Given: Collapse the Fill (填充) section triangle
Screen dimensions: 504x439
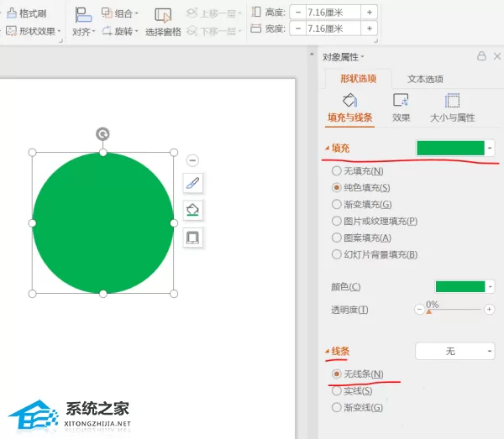Looking at the screenshot, I should pyautogui.click(x=328, y=148).
